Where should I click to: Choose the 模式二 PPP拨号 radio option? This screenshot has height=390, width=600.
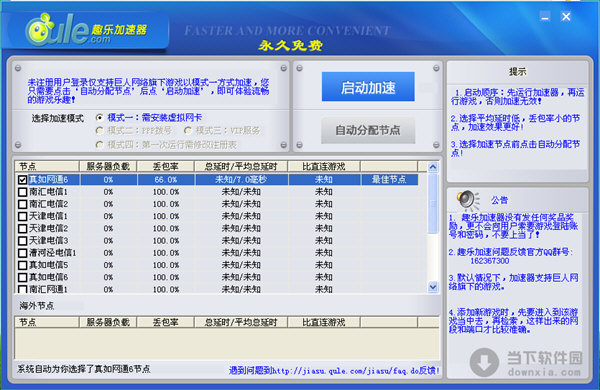pos(99,131)
